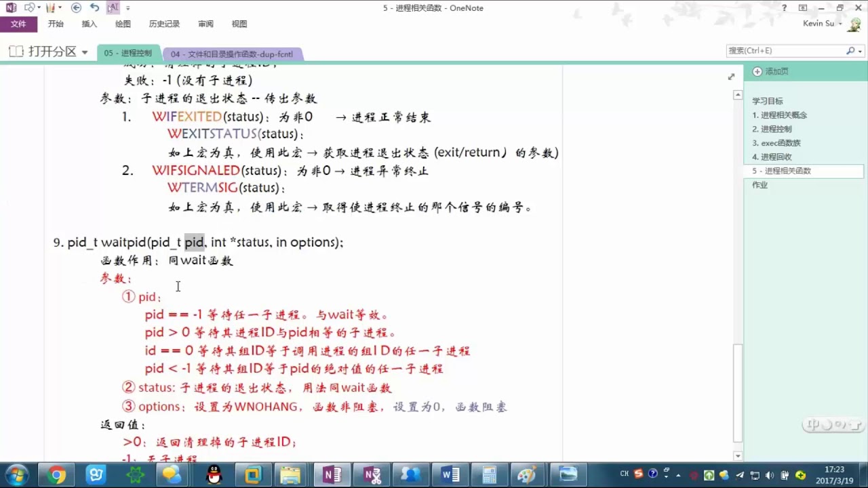Viewport: 868px width, 488px height.
Task: Open the search scope dropdown arrow
Action: (x=860, y=51)
